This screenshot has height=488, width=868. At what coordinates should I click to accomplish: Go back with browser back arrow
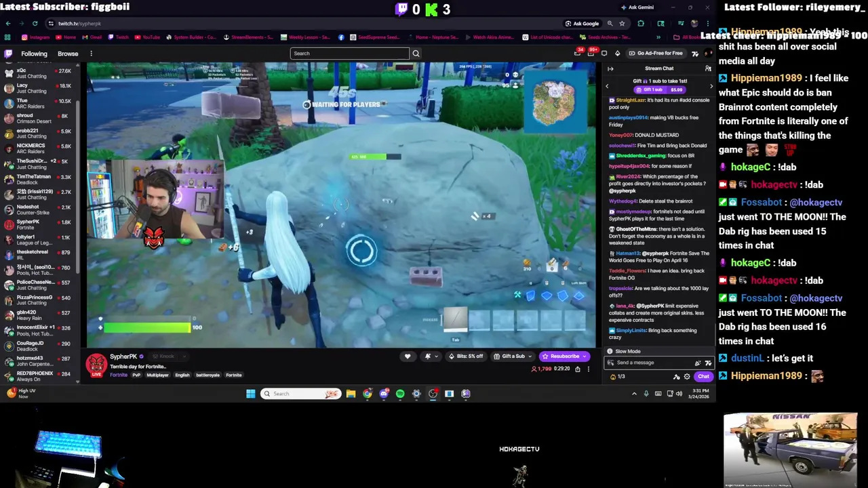point(8,24)
